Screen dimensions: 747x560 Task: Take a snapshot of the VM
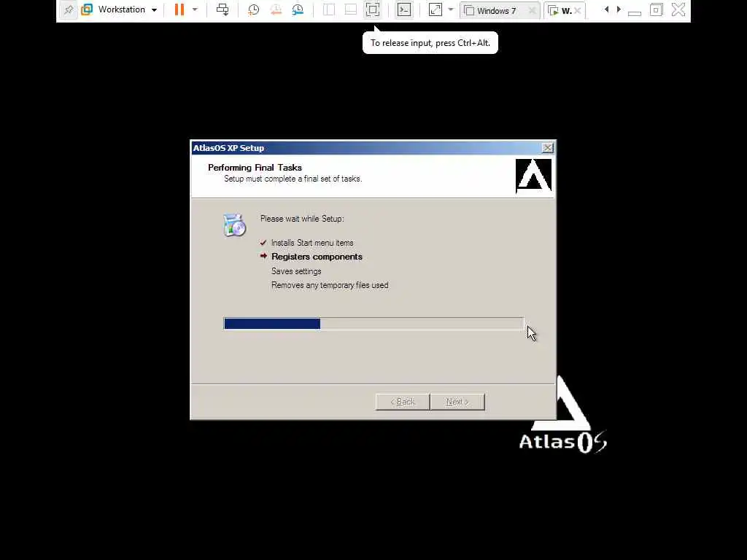[x=253, y=9]
